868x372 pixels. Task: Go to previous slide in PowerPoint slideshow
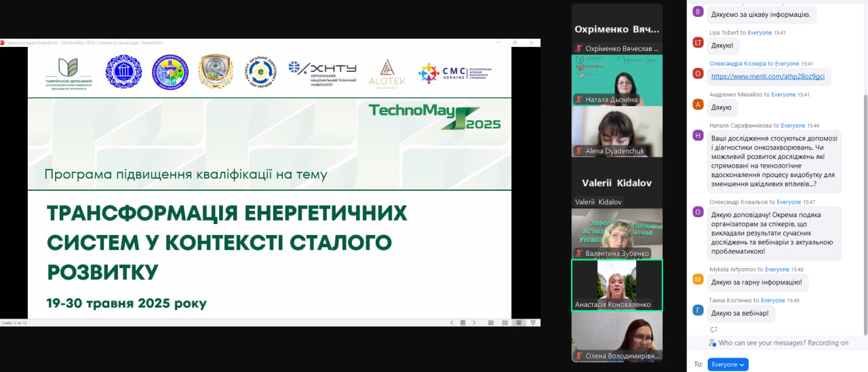coord(452,322)
